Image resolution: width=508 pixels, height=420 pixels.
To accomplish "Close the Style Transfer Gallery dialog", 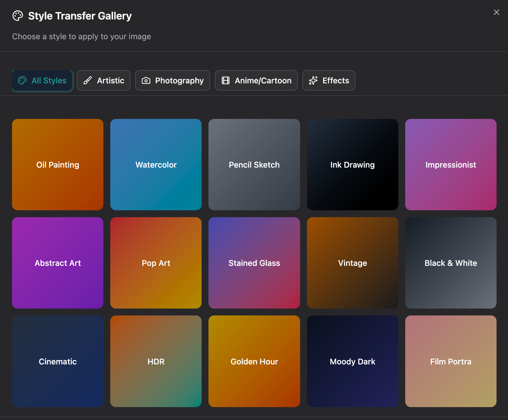I will tap(496, 12).
